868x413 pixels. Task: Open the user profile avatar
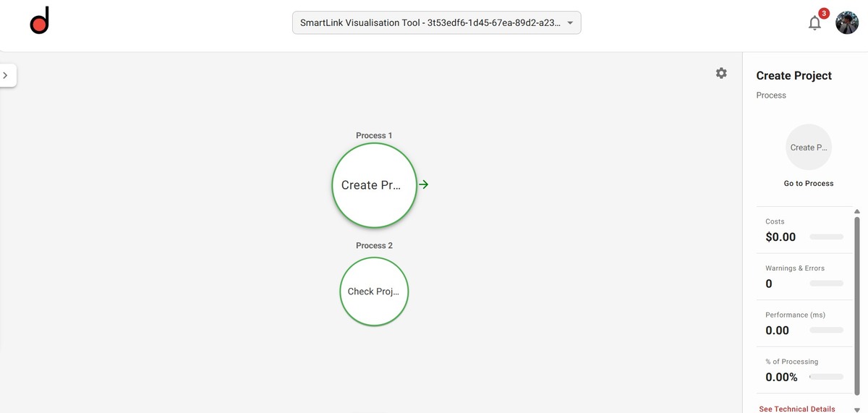pos(847,22)
